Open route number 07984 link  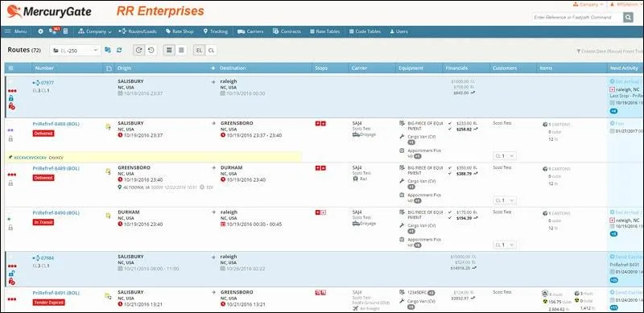pos(47,258)
